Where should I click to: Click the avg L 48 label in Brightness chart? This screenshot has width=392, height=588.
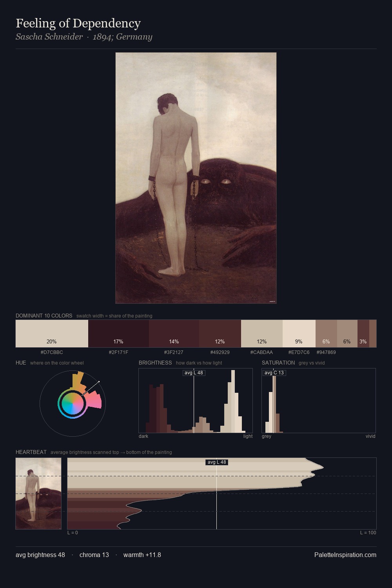(194, 373)
